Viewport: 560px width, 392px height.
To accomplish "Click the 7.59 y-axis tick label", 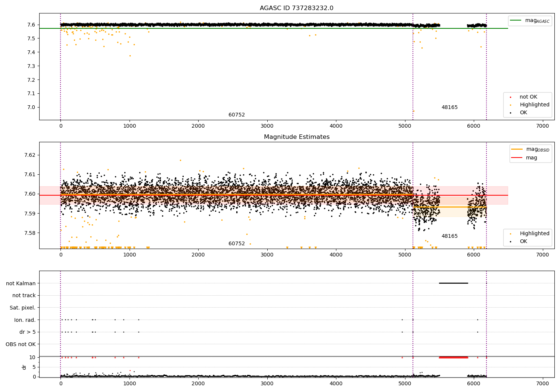I will click(29, 214).
